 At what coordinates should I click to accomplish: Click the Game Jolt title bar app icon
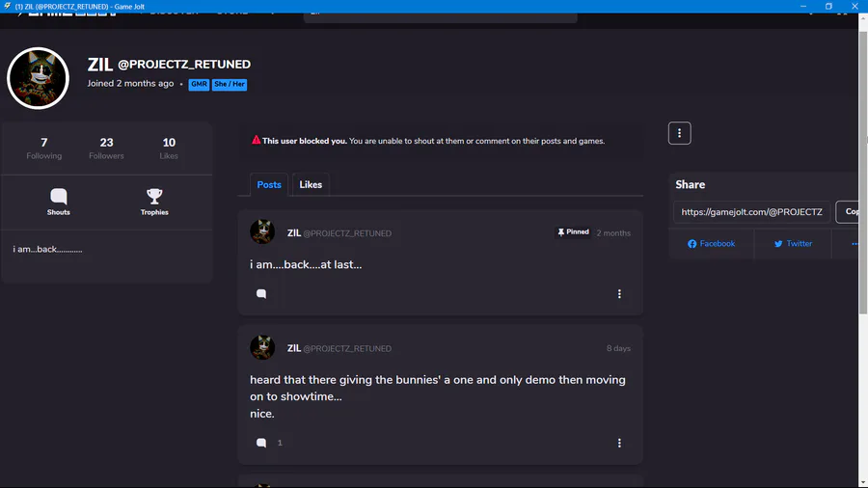[7, 6]
